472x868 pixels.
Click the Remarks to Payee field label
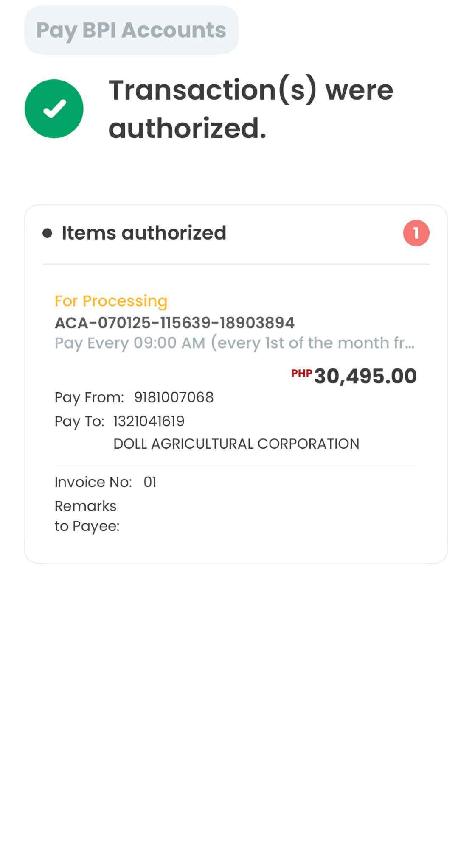[x=87, y=516]
